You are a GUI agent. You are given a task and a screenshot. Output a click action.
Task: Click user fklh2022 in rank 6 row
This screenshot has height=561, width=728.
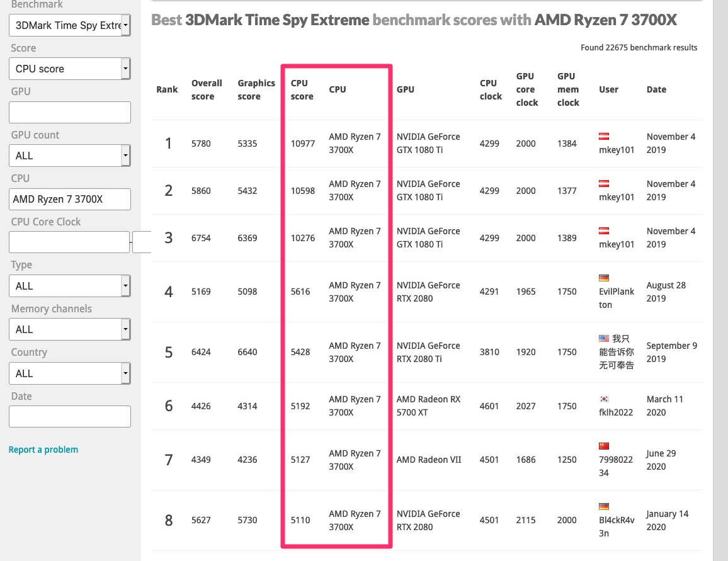616,412
